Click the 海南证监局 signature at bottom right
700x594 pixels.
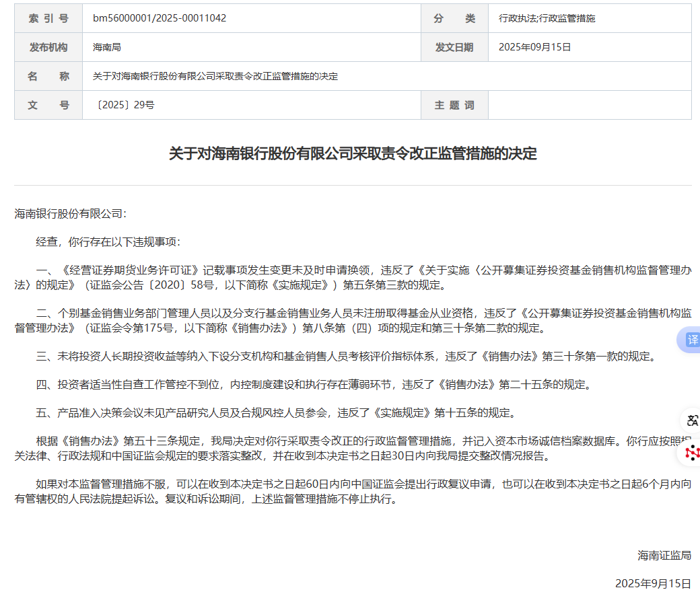pos(664,555)
